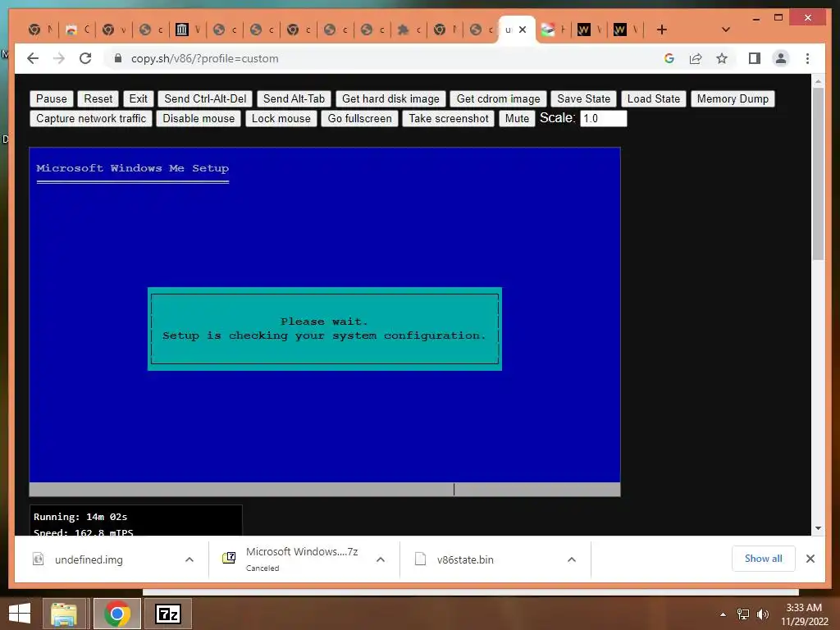The width and height of the screenshot is (840, 630).
Task: Start Capture network traffic
Action: (91, 118)
